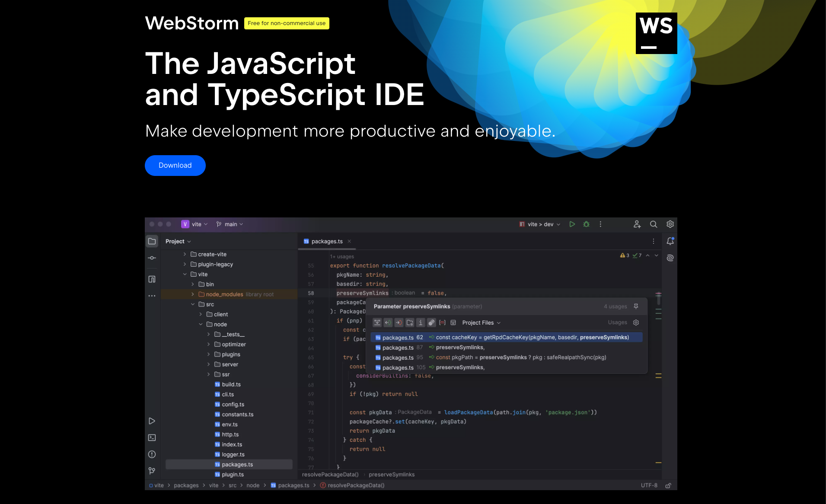Open more run actions menu in toolbar
The image size is (826, 504).
(x=600, y=224)
